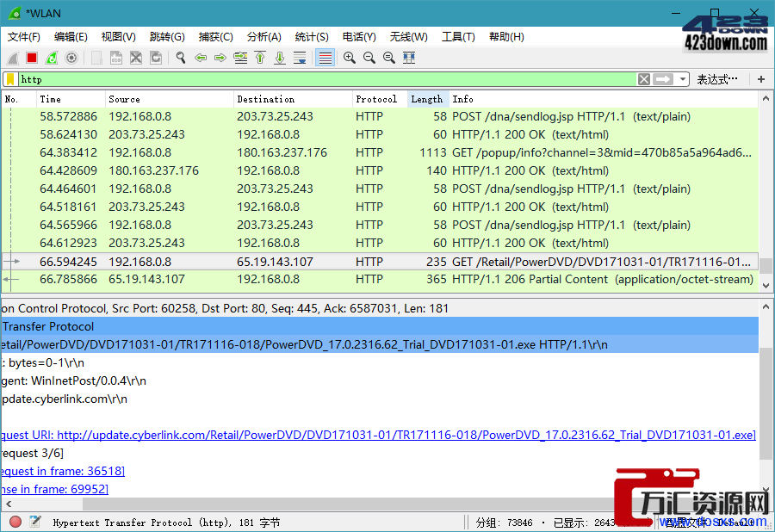The image size is (775, 532).
Task: Sort packets by Time column
Action: pos(71,99)
